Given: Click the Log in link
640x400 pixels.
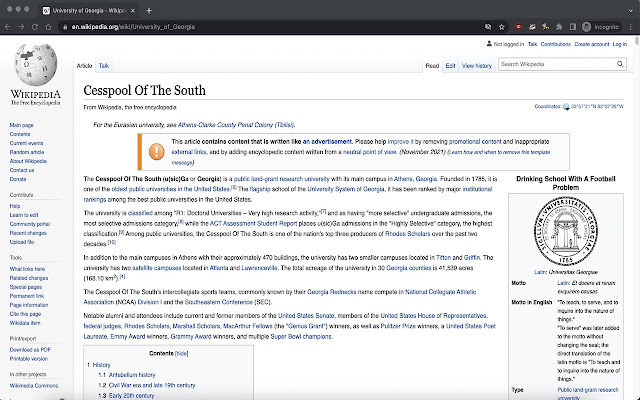Looking at the screenshot, I should [620, 44].
